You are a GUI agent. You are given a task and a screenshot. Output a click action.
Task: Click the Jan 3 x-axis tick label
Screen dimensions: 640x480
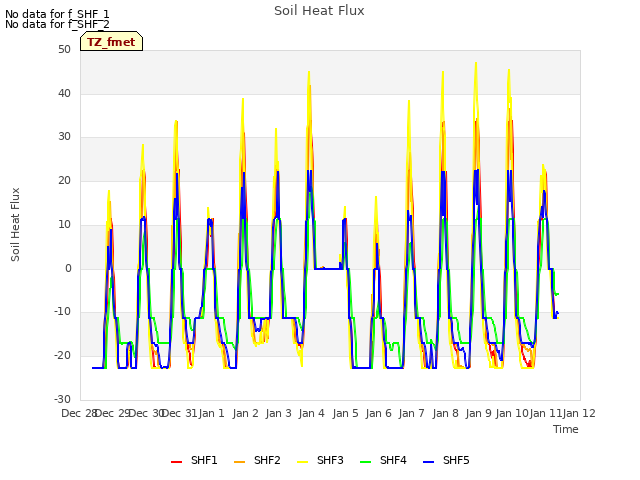(x=279, y=413)
